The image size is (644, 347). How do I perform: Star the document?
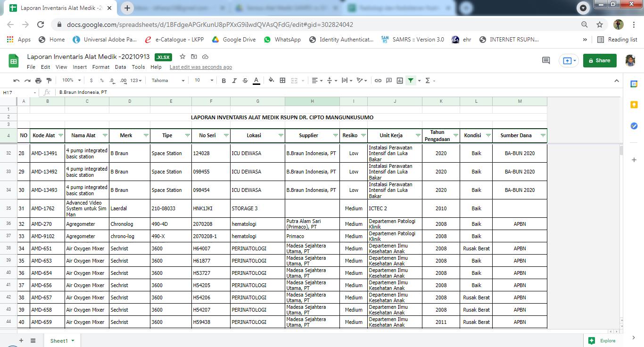(182, 57)
